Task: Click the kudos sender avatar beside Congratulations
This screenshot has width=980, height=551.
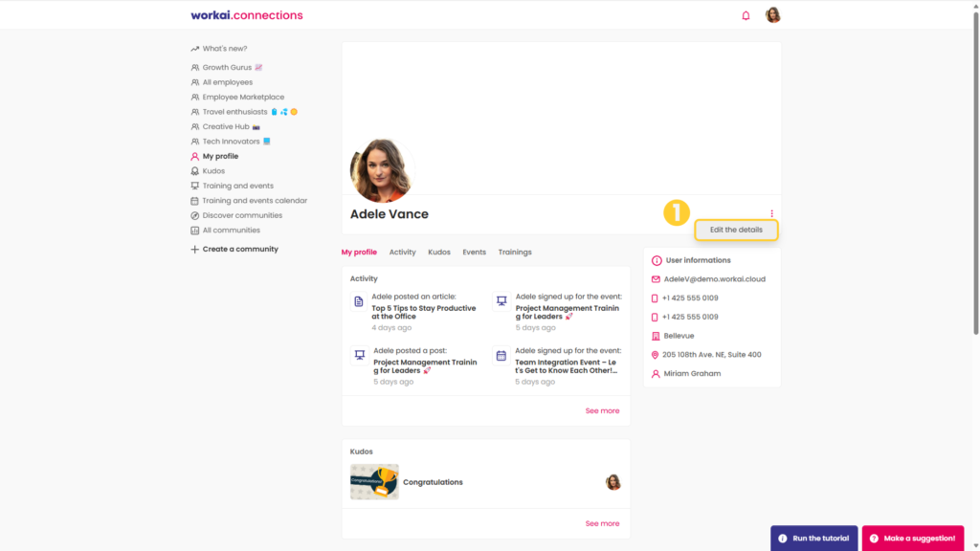Action: point(613,482)
